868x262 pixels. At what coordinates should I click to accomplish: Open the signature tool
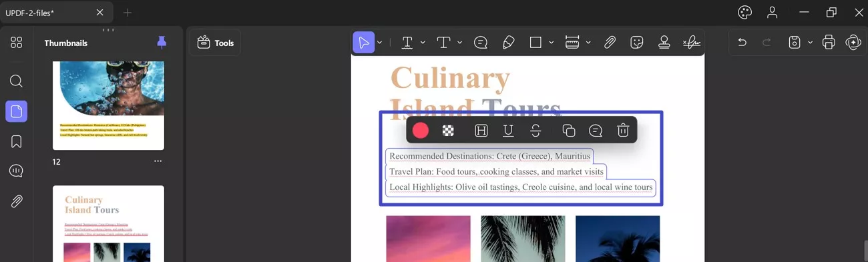[692, 43]
